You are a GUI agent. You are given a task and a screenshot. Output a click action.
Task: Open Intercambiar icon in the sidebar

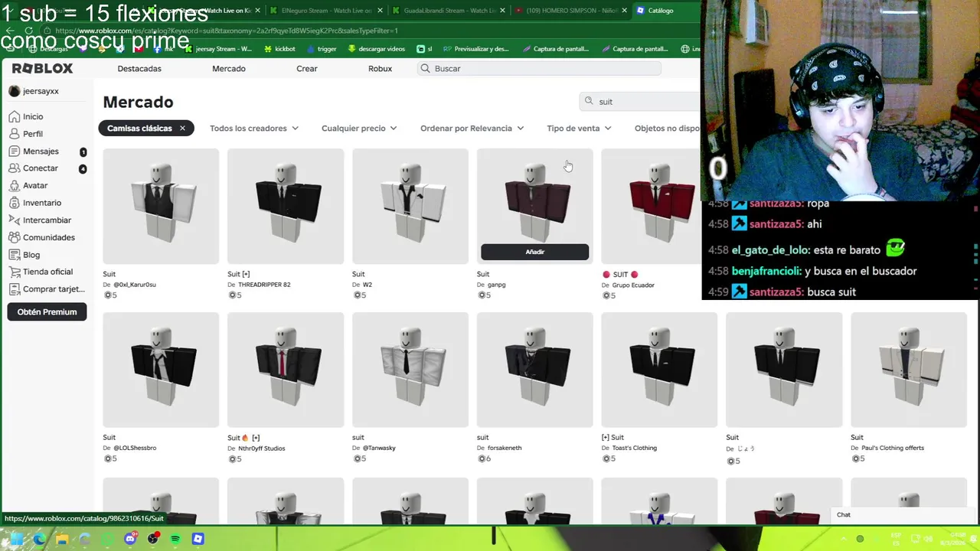tap(14, 220)
